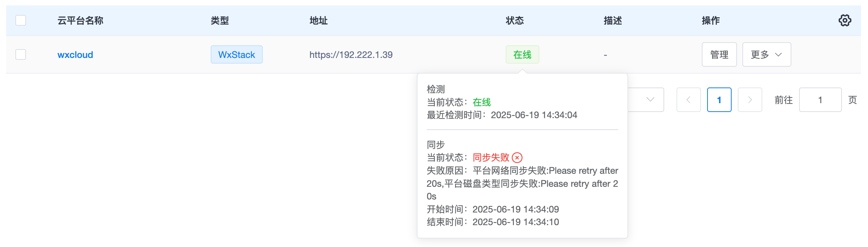Click the 状态 column header
The image size is (868, 247).
tap(515, 21)
